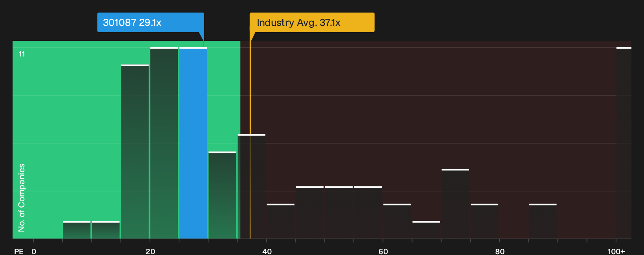Screen dimensions: 644x255
Task: Select the "40" x-axis tick label
Action: [x=267, y=251]
